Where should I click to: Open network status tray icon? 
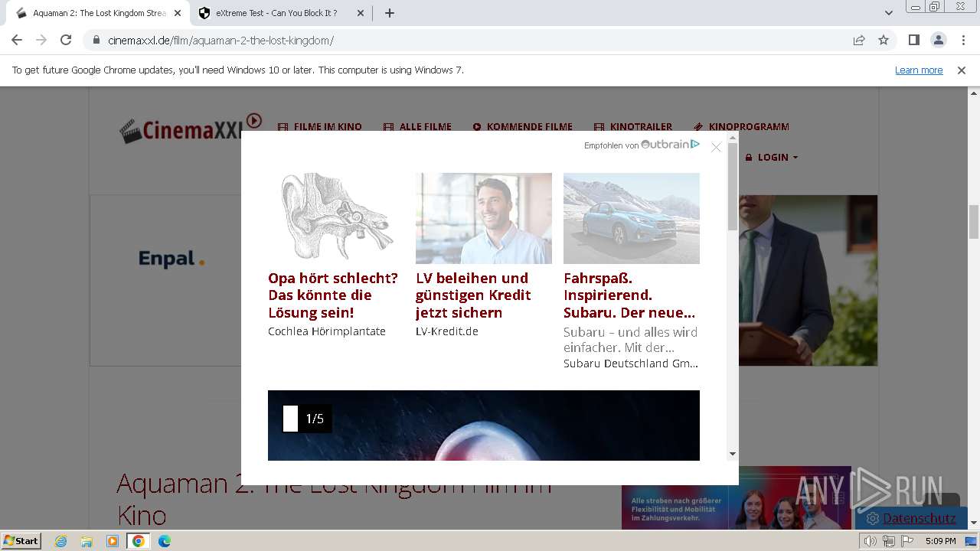click(889, 541)
